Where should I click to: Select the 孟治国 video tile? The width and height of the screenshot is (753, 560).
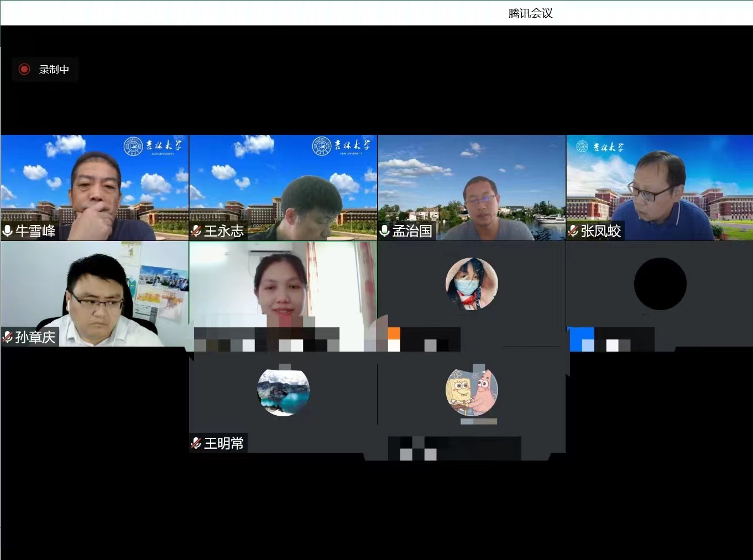pos(472,182)
